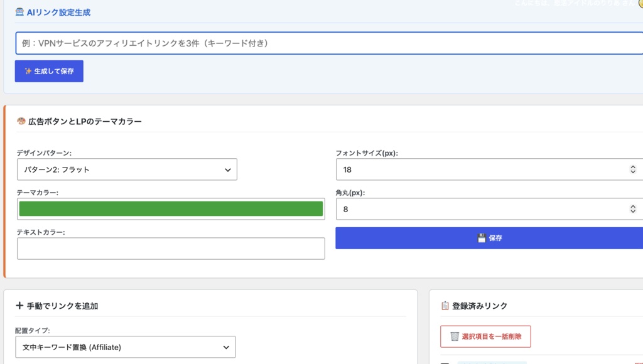Click the テーマカラー: label
This screenshot has width=643, height=364.
pos(37,193)
